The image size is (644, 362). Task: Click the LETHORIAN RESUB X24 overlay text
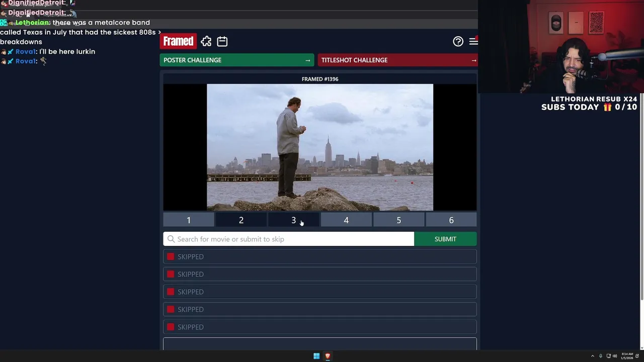click(x=594, y=99)
